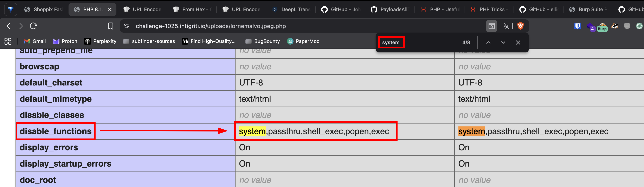Open the Brave Shields lion icon
This screenshot has width=644, height=187.
pos(521,26)
